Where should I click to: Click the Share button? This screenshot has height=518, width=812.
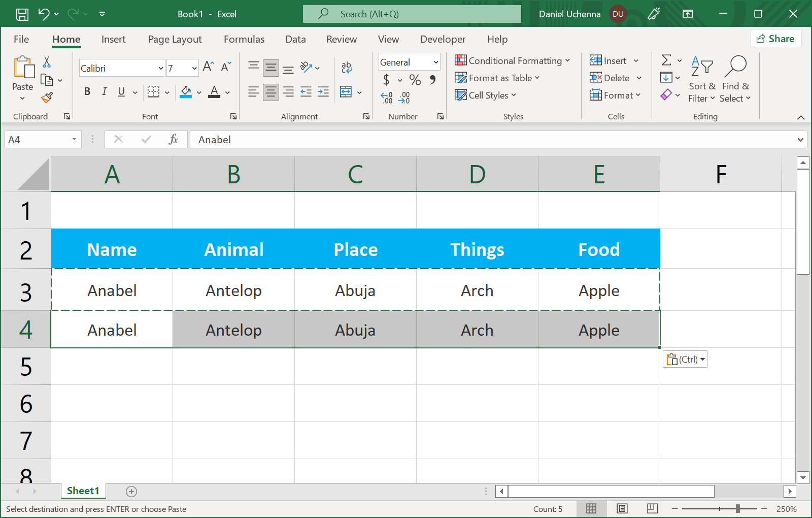click(x=775, y=39)
